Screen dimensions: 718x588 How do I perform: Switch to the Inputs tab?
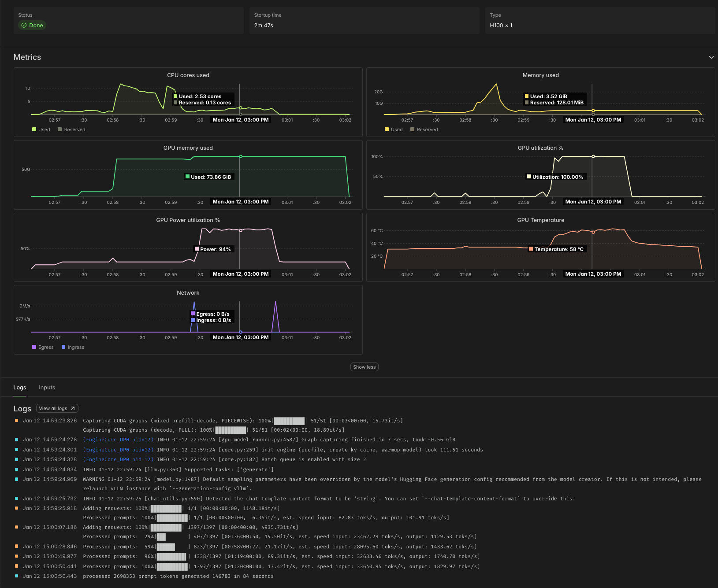coord(47,387)
